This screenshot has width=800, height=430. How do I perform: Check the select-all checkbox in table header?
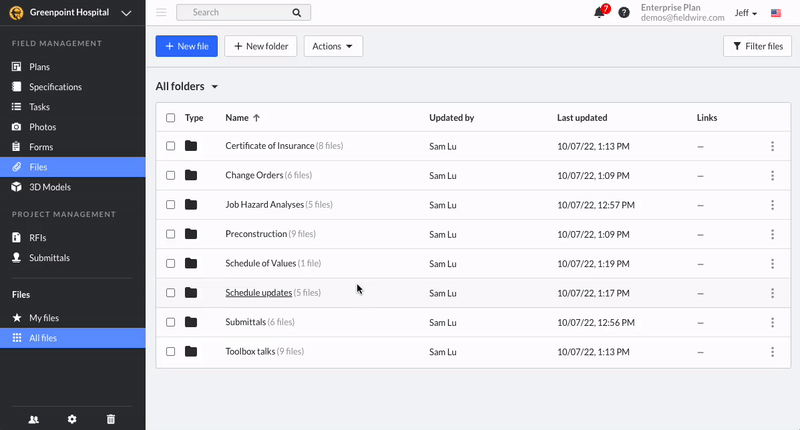[x=170, y=118]
